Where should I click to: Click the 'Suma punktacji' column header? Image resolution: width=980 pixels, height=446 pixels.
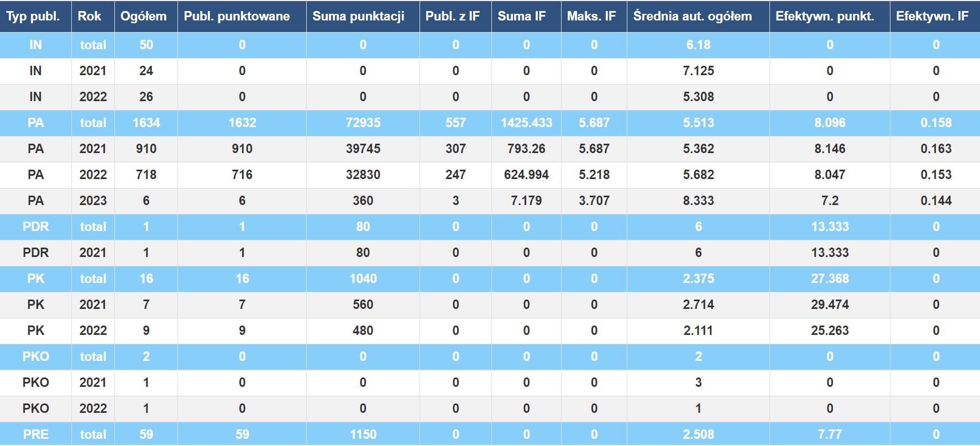point(358,16)
